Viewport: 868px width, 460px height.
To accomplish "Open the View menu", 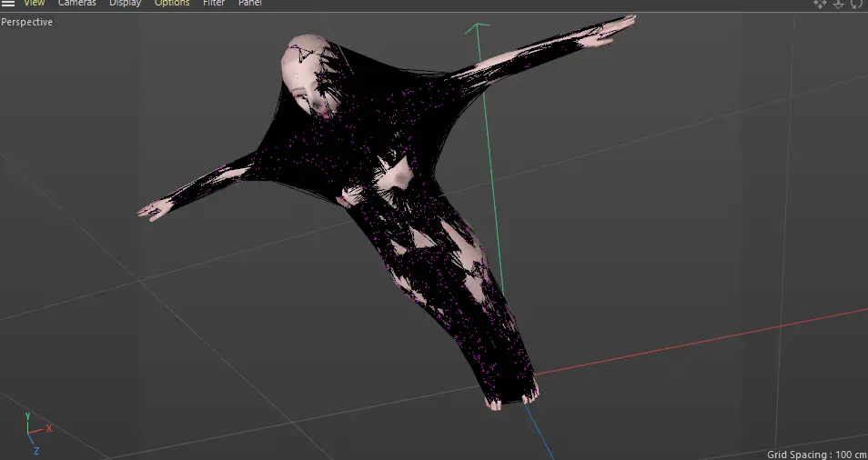I will click(34, 4).
